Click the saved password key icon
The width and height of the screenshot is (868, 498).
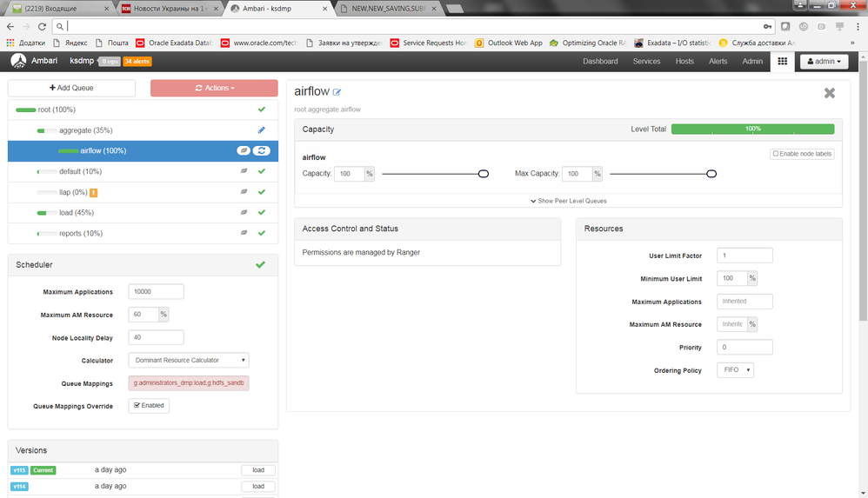[767, 26]
